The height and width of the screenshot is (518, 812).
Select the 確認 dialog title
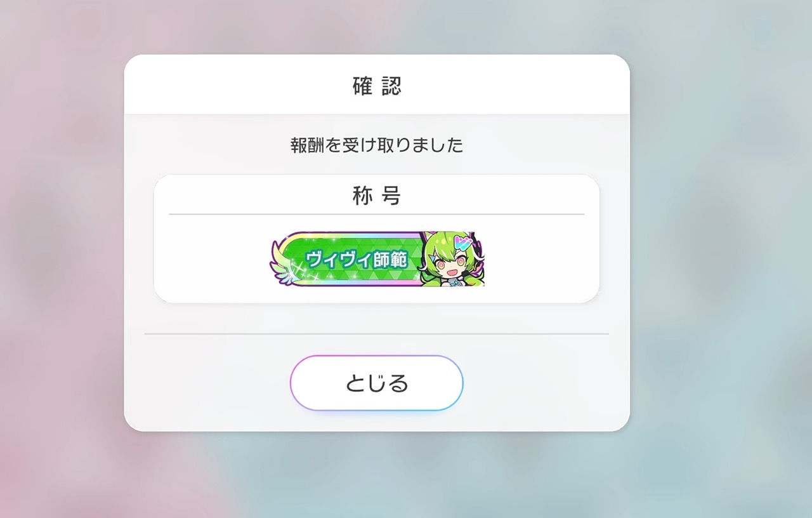[x=377, y=86]
